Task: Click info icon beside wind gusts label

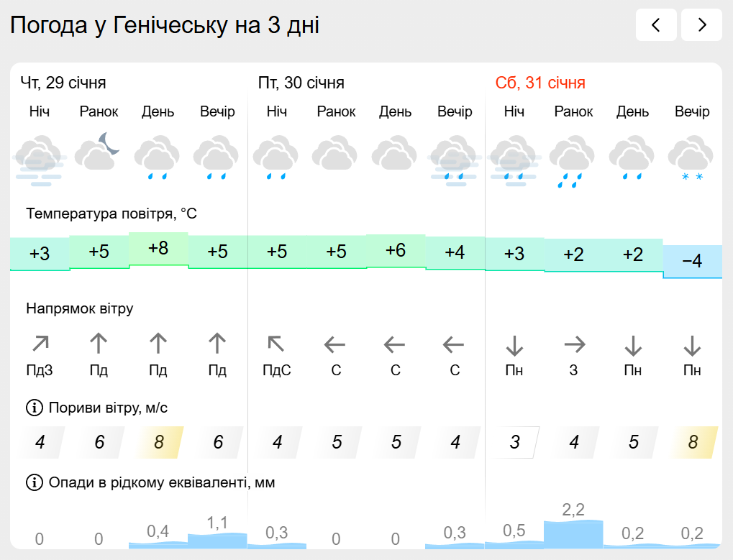Action: pos(35,408)
